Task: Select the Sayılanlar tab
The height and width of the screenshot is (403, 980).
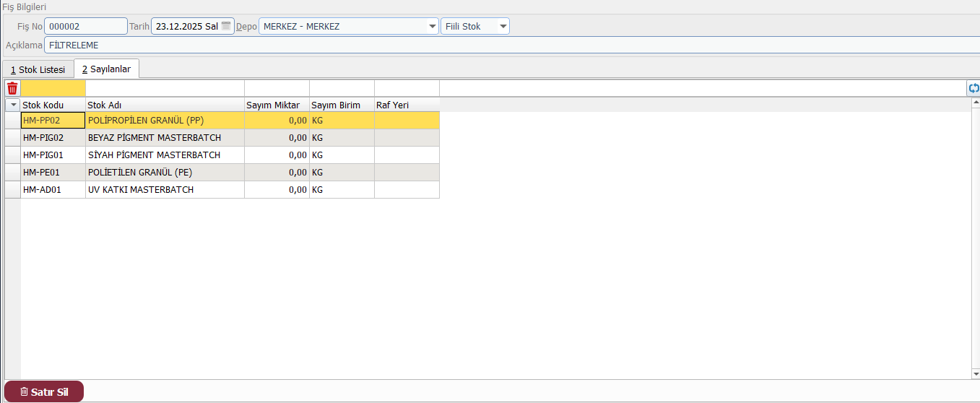Action: point(106,69)
